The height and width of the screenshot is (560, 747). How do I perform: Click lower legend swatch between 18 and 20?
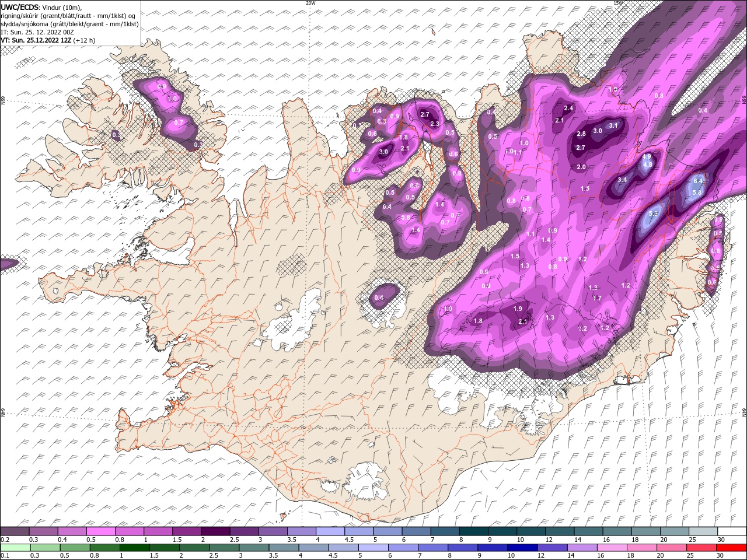[641, 548]
